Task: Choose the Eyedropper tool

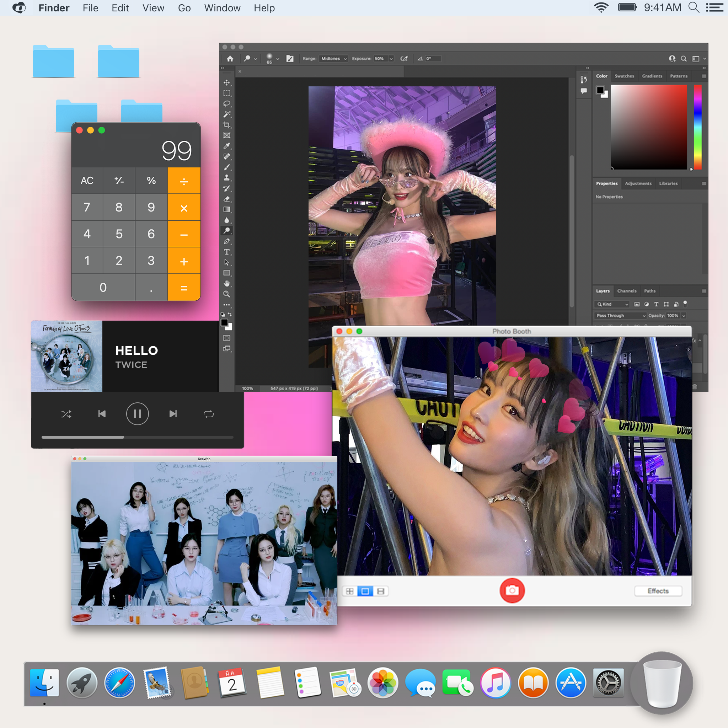Action: pos(226,146)
